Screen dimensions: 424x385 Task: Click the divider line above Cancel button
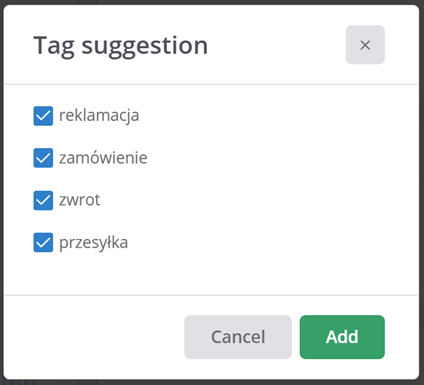(x=211, y=295)
